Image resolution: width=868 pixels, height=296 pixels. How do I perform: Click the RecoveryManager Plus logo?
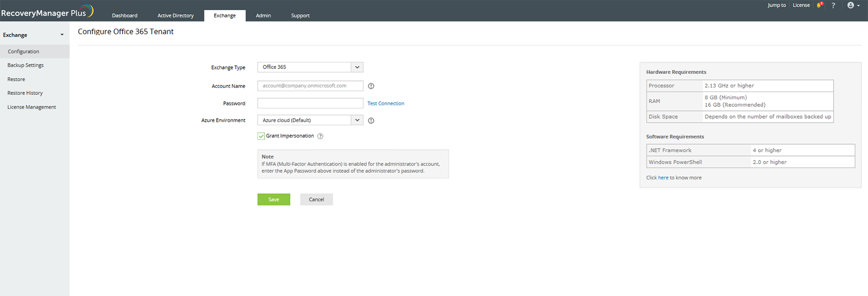coord(47,11)
